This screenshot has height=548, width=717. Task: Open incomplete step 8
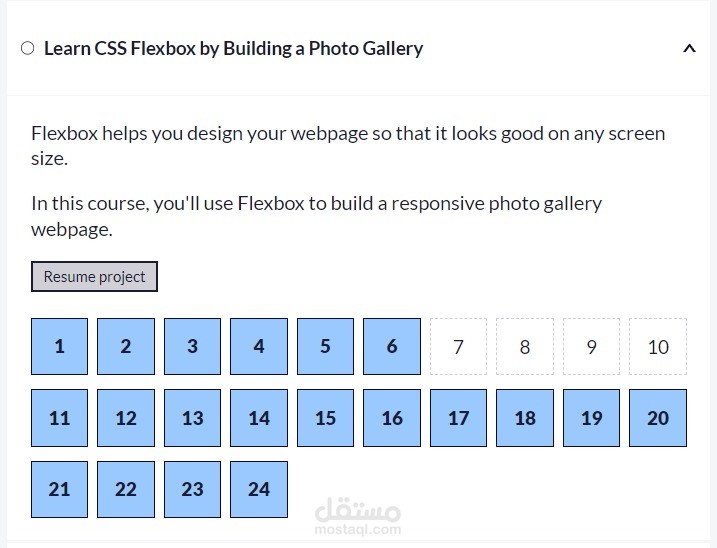(x=524, y=347)
